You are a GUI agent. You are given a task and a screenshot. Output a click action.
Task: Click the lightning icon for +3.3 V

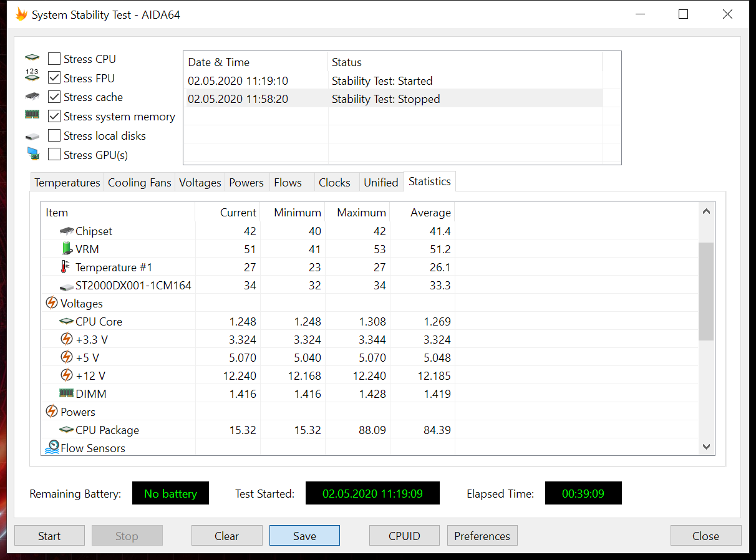[x=67, y=339]
